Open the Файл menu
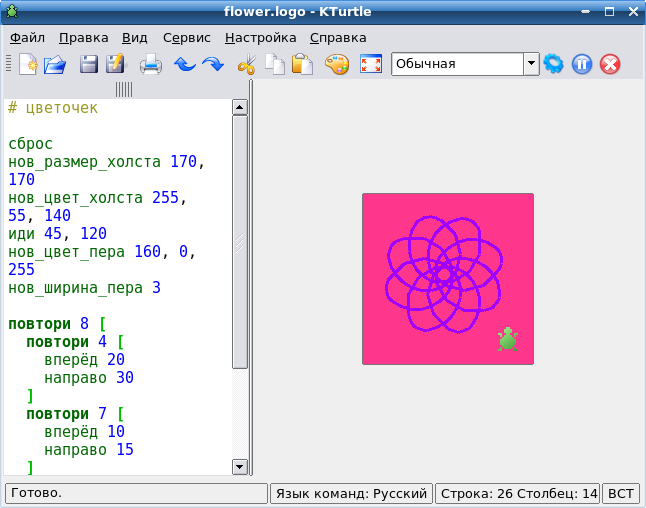Screen dimensions: 646x508 point(27,38)
